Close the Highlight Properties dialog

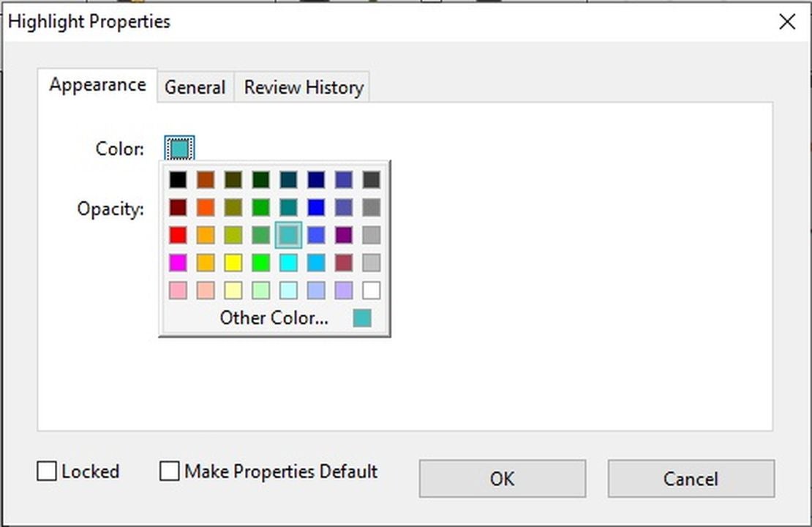[x=787, y=22]
